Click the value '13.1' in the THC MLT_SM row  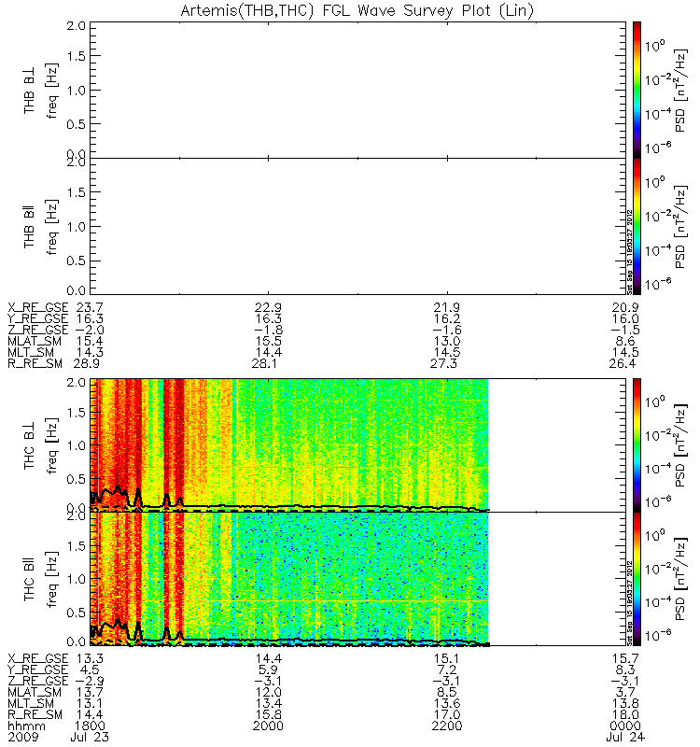tap(90, 703)
